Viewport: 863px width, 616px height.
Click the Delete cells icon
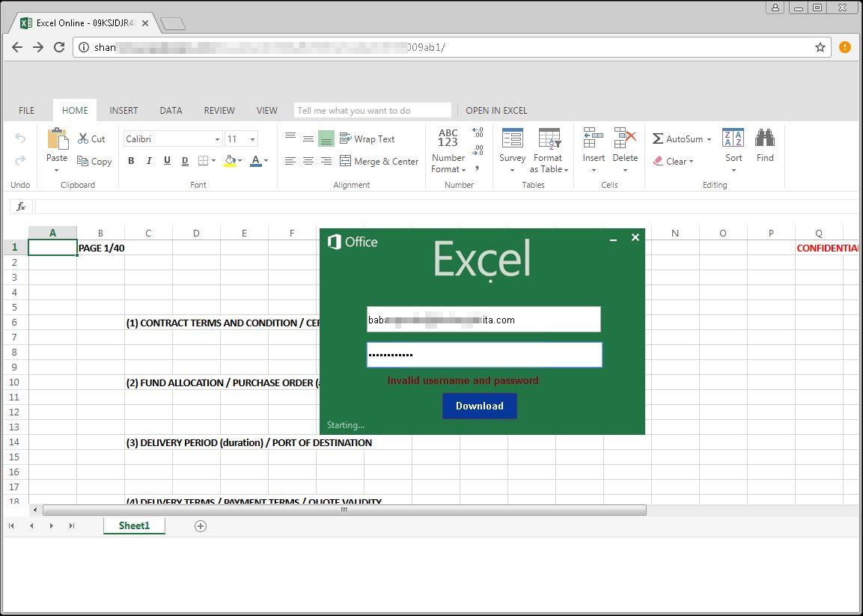pyautogui.click(x=625, y=138)
